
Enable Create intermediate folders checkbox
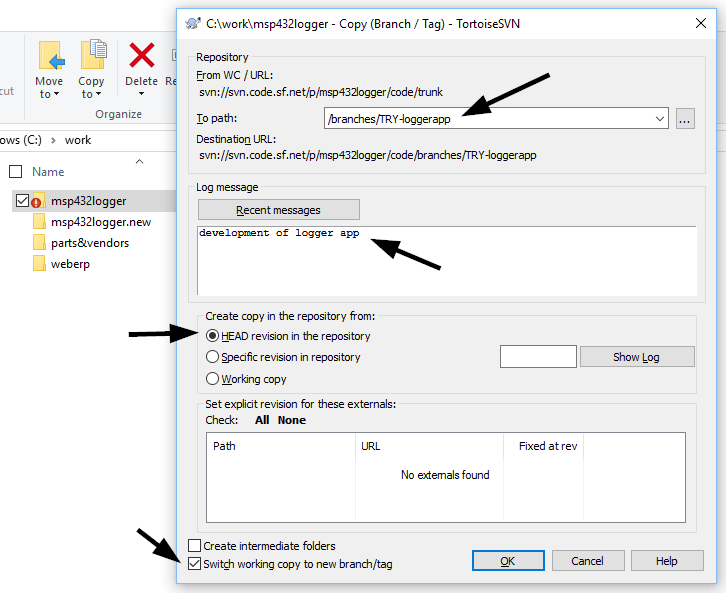pos(194,546)
